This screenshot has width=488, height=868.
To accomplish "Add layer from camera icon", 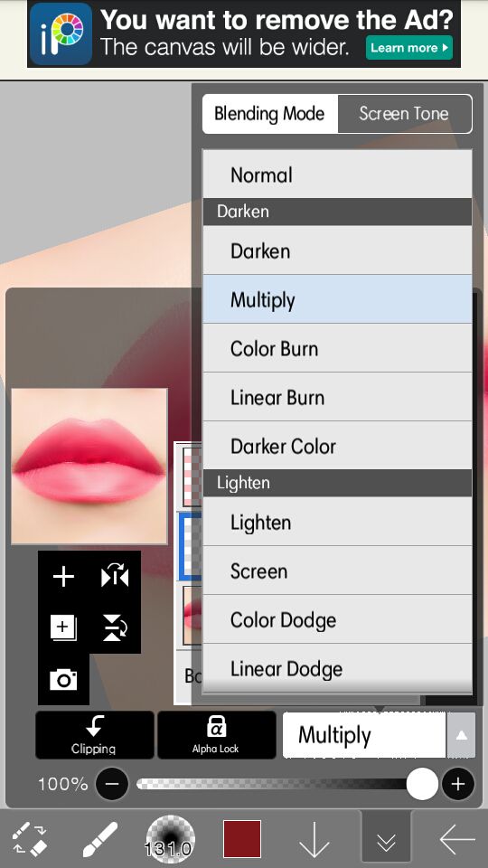I will [x=63, y=679].
